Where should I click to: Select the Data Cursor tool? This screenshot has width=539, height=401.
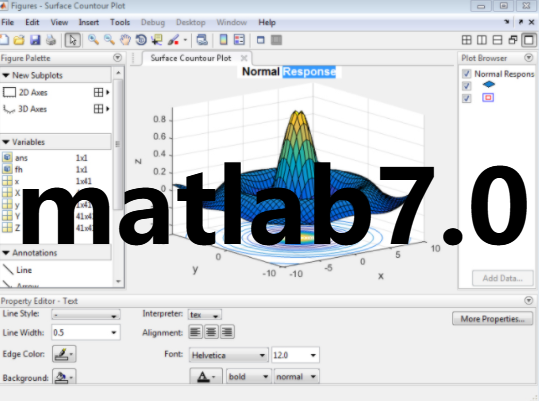[157, 40]
